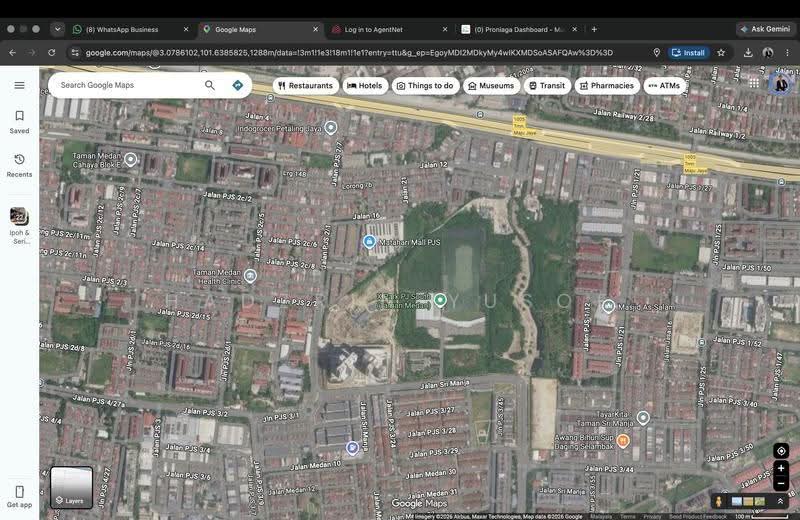Click location permission icon in address bar
This screenshot has height=520, width=800.
657,53
